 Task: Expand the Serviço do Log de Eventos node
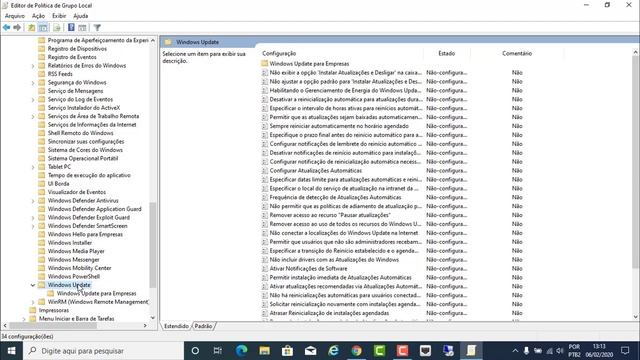point(33,99)
